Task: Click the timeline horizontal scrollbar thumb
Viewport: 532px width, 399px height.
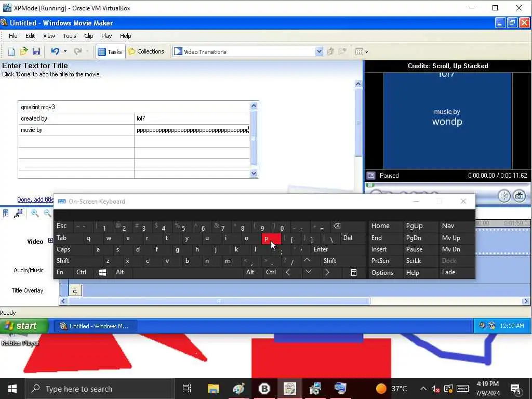Action: coord(219,301)
